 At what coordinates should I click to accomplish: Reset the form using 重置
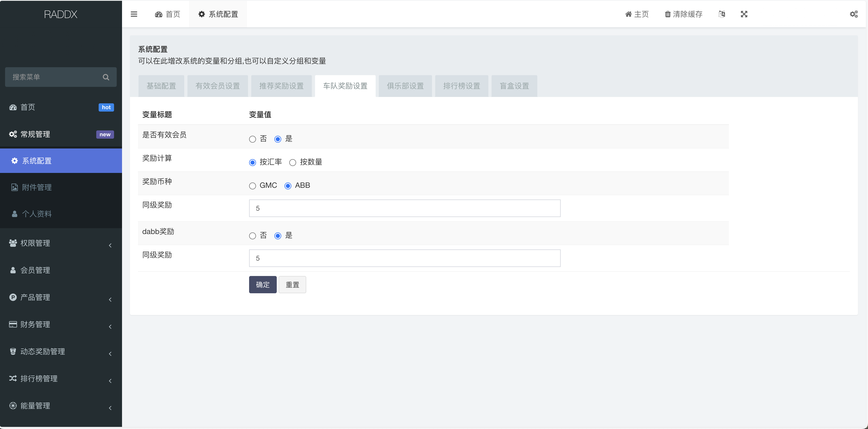tap(292, 284)
